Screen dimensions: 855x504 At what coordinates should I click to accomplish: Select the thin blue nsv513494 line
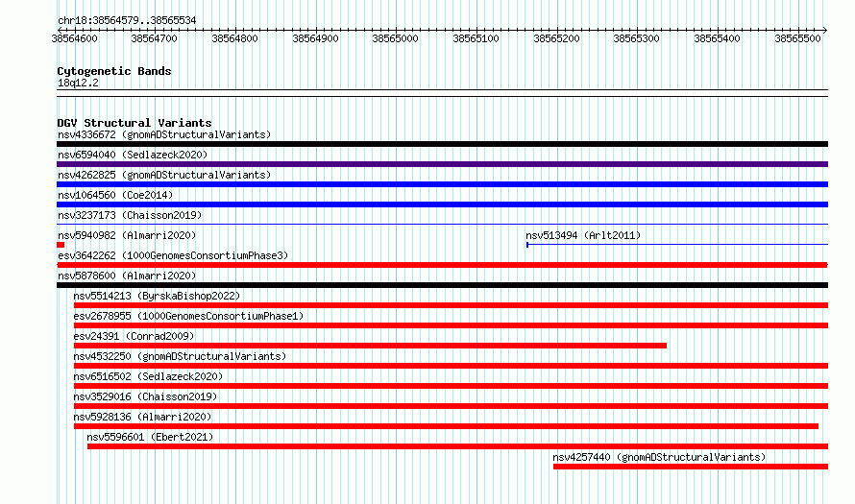(677, 245)
